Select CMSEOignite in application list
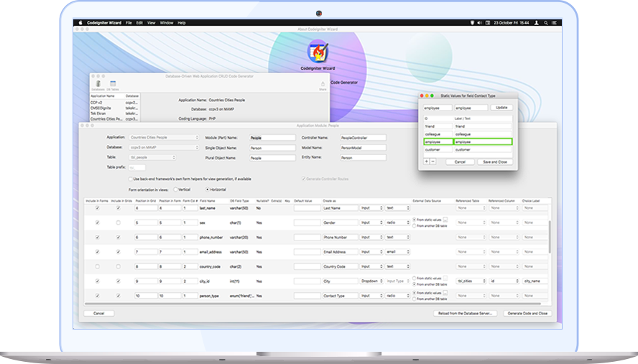 pyautogui.click(x=114, y=108)
